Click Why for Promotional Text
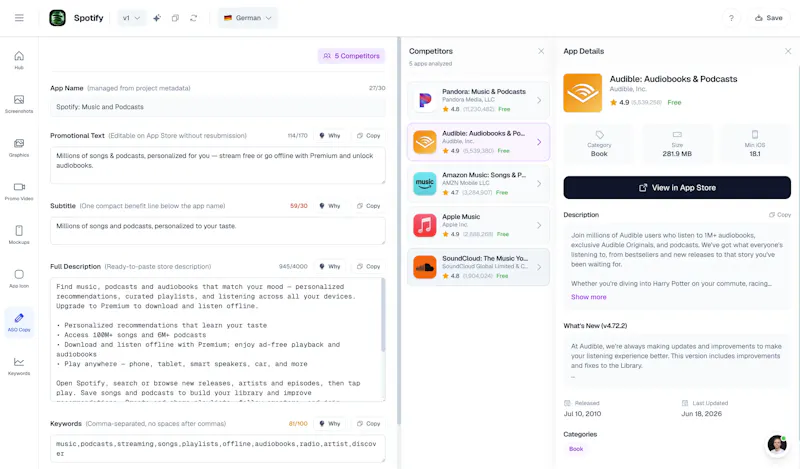This screenshot has width=800, height=469. click(330, 136)
